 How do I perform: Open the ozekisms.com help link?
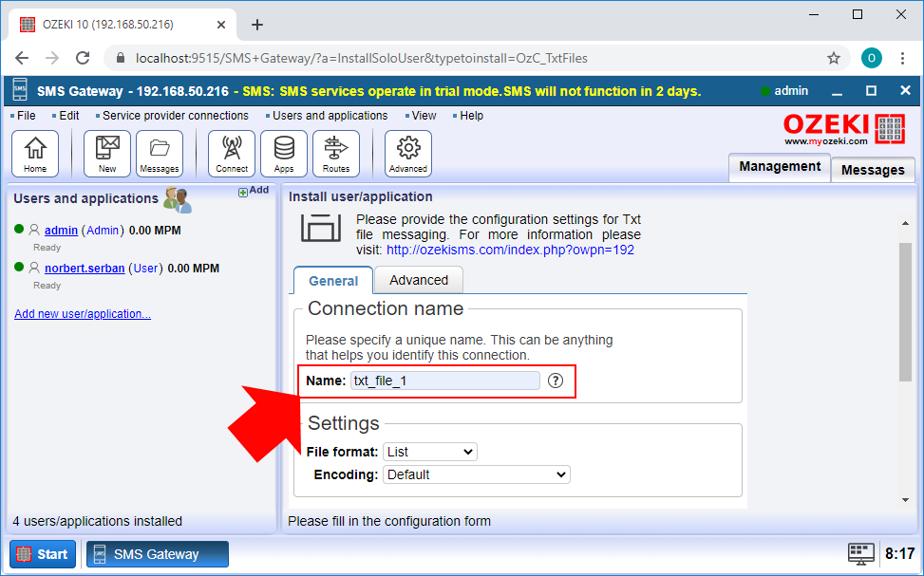pos(510,250)
